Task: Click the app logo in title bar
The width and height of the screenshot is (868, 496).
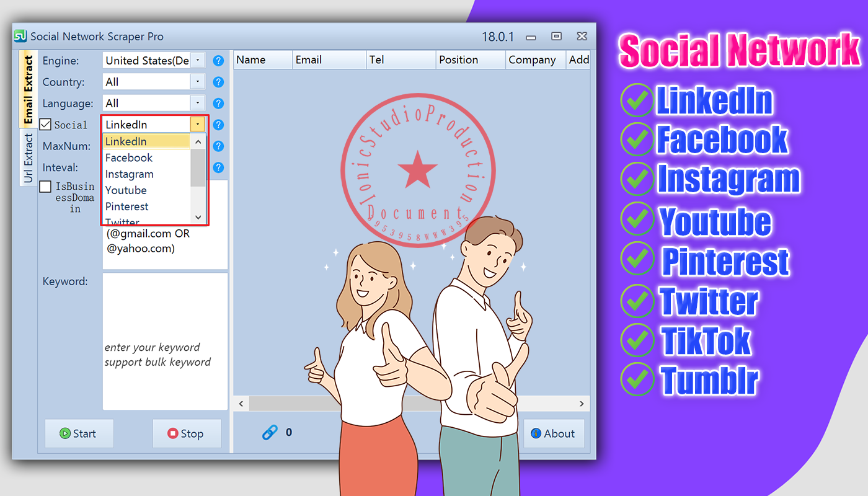Action: click(20, 36)
